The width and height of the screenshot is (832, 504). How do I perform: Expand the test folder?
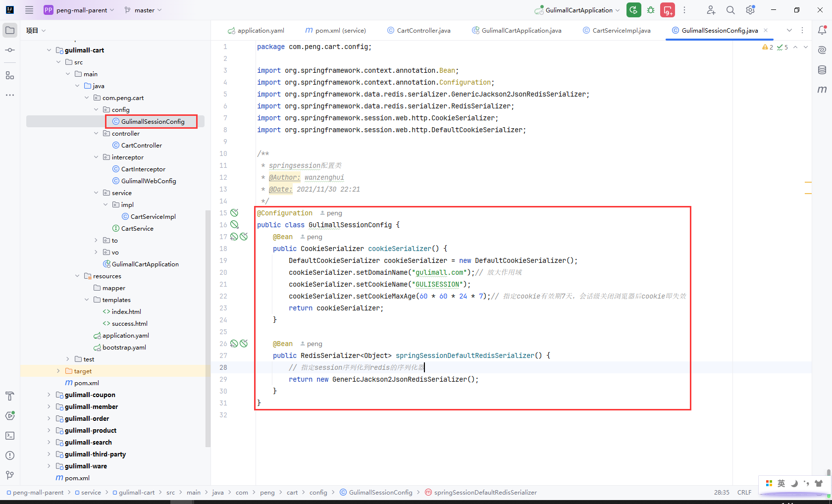68,359
